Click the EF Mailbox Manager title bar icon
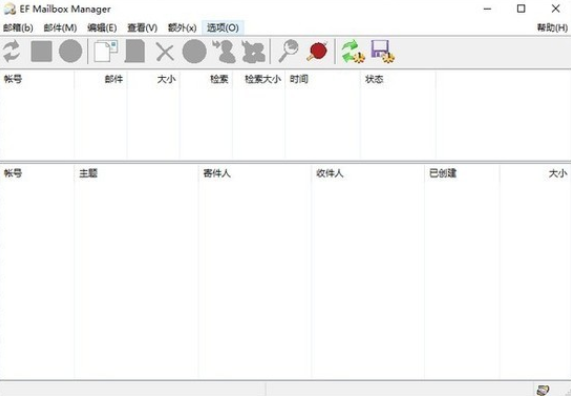 (9, 9)
